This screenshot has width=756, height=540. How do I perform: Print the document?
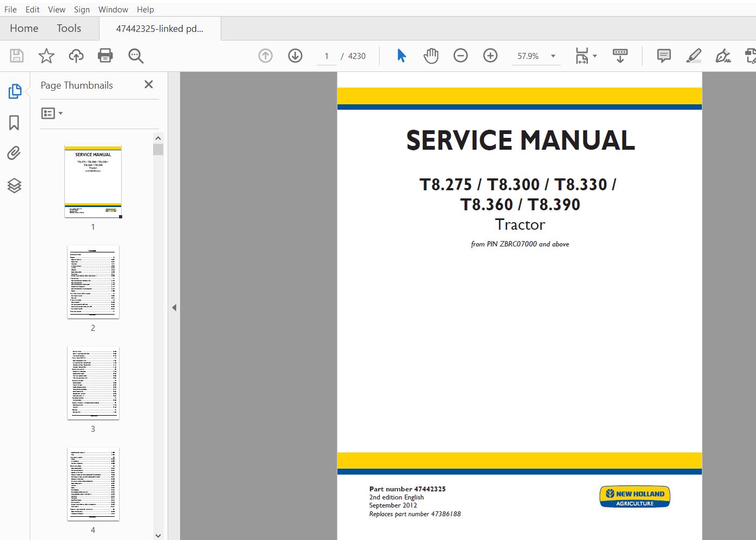coord(105,56)
